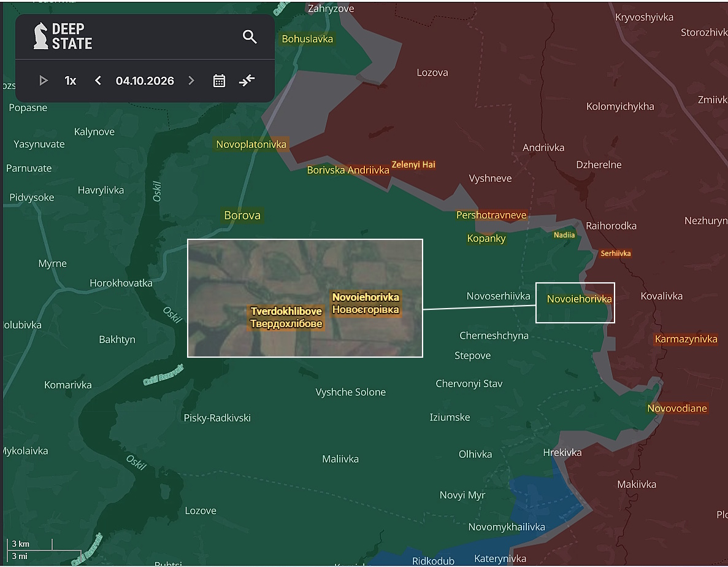
Task: Click the Iziumske label
Action: 450,417
